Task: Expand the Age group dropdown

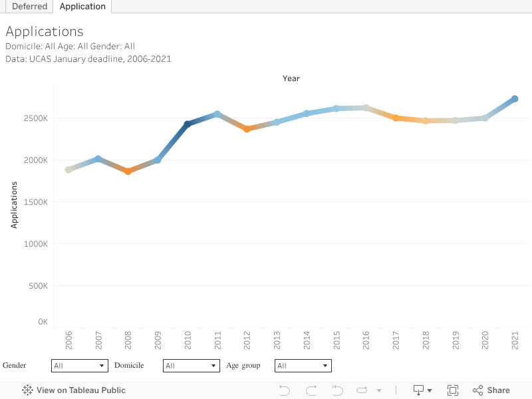Action: [x=303, y=366]
